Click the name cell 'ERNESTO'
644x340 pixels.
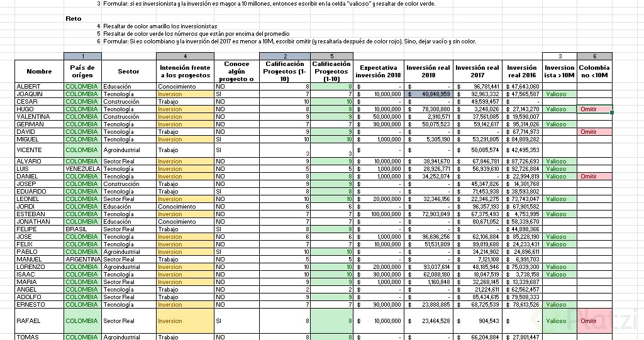(40, 305)
